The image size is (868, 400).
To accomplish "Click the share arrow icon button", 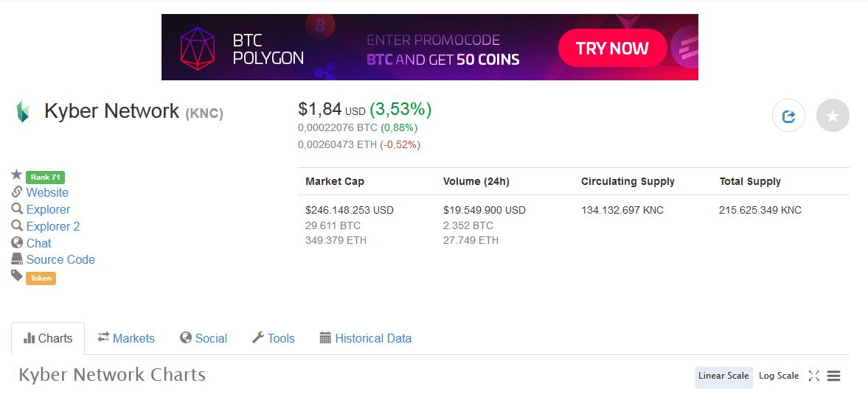I will click(788, 116).
